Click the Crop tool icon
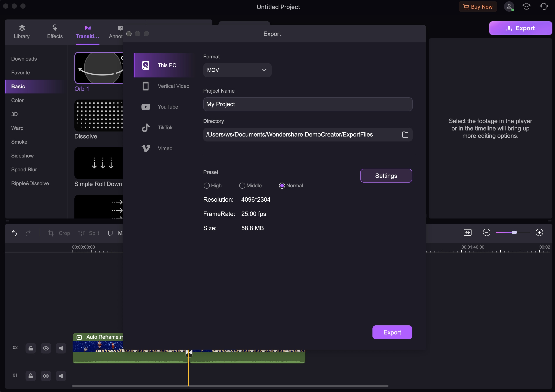 (x=51, y=233)
